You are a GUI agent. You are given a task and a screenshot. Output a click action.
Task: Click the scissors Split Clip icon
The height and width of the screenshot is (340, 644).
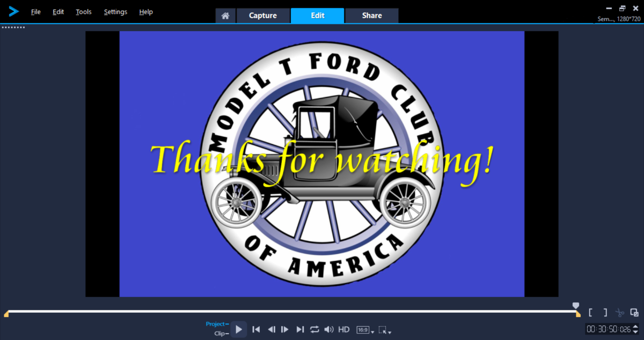pyautogui.click(x=620, y=312)
